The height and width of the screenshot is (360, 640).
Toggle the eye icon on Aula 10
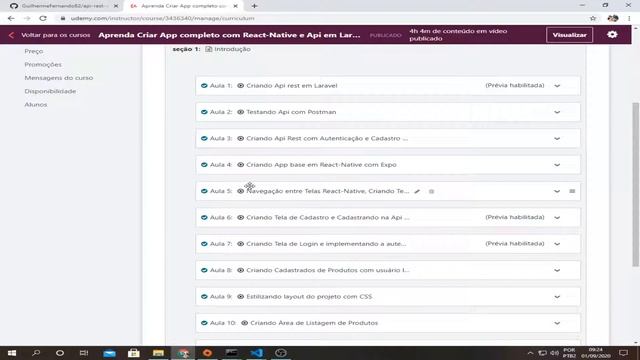pos(244,323)
